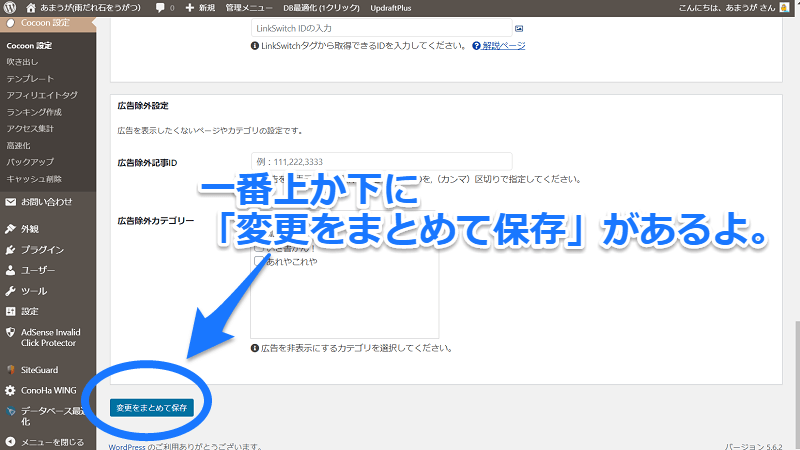The height and width of the screenshot is (450, 800).
Task: Collapse sidebar with メニューを閉じる
Action: click(x=48, y=442)
